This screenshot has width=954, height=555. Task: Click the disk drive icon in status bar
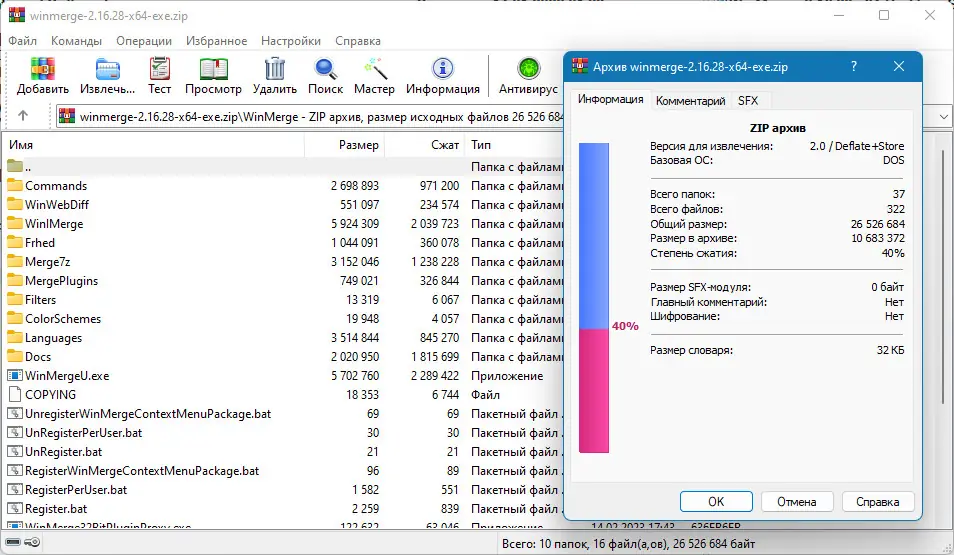13,542
